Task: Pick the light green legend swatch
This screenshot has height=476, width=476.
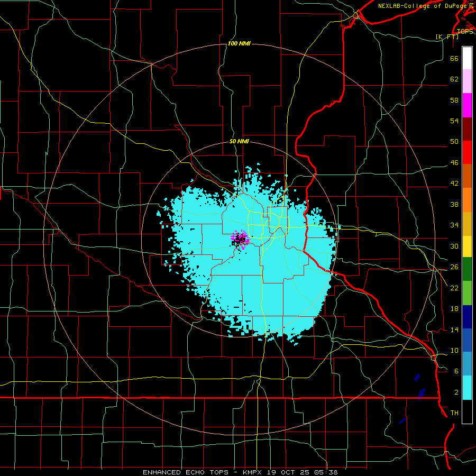Action: 467,293
